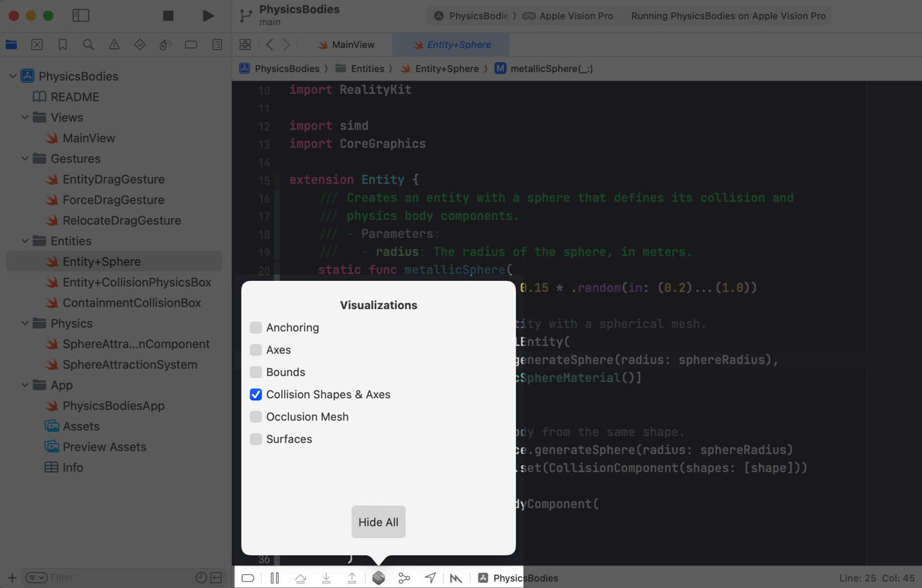Screen dimensions: 922x588
Task: Open RelocateDragGesture file
Action: click(x=122, y=220)
